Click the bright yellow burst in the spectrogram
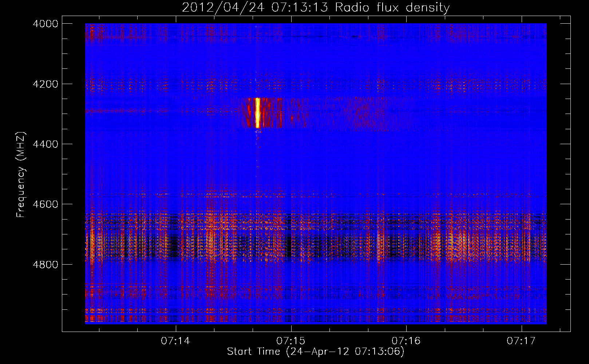 click(258, 113)
